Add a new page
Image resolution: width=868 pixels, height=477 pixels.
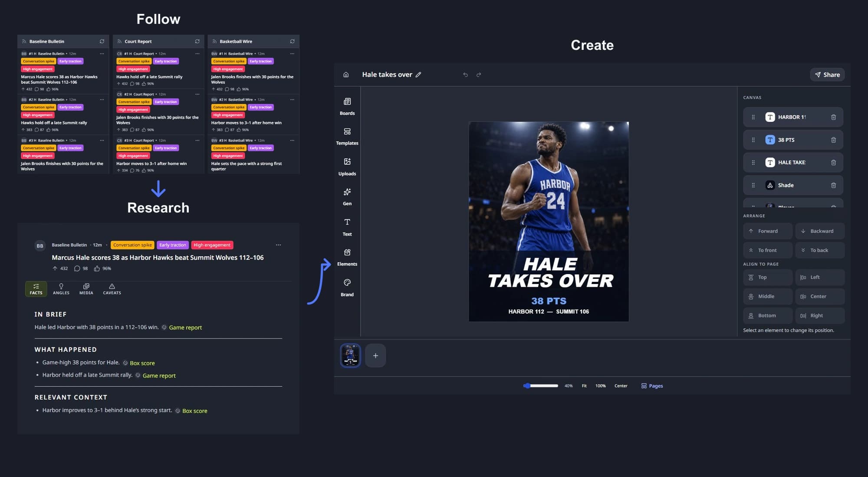[x=375, y=356]
